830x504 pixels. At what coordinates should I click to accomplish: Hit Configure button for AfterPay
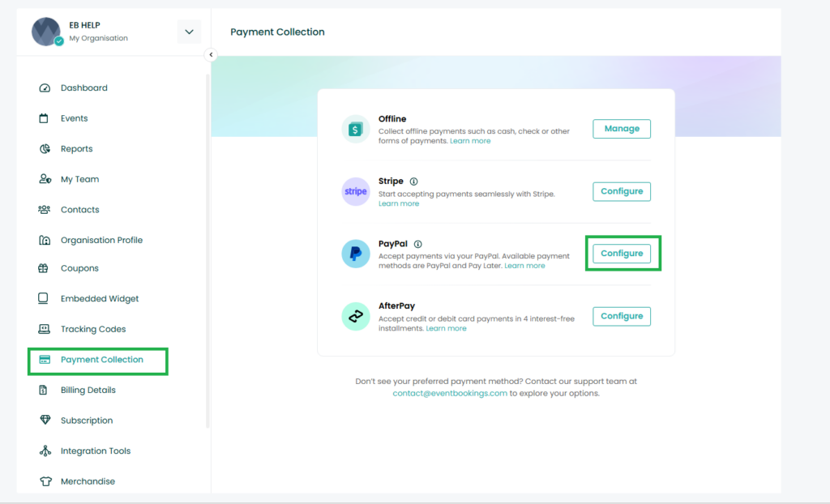pyautogui.click(x=622, y=316)
